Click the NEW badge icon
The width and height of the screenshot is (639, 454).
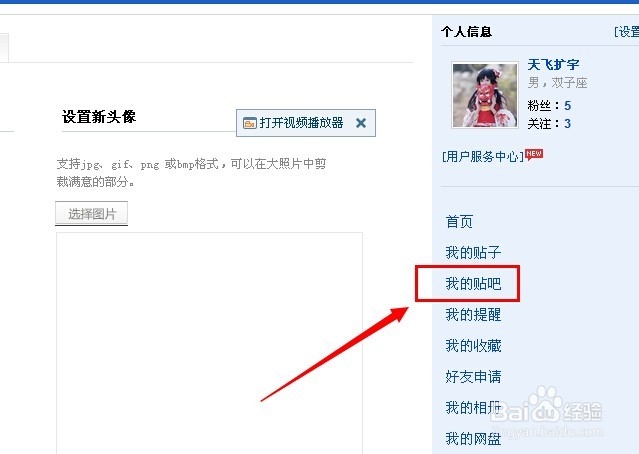point(534,154)
